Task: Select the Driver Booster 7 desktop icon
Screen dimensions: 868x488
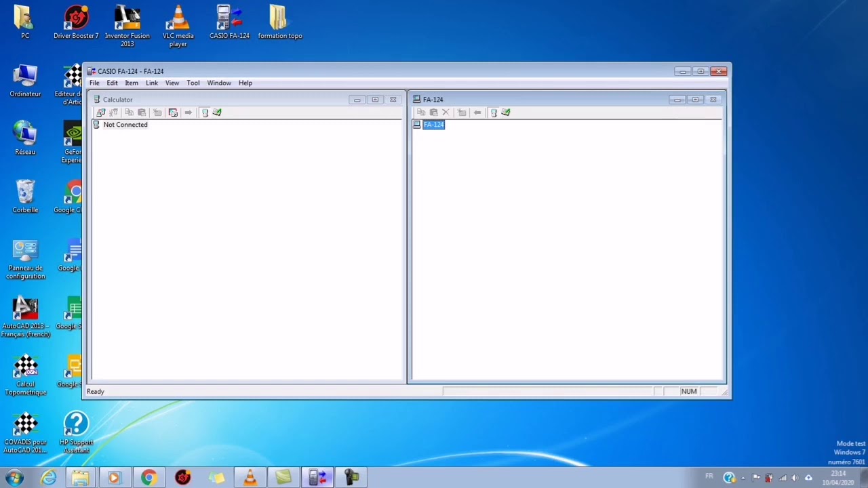Action: (x=76, y=22)
